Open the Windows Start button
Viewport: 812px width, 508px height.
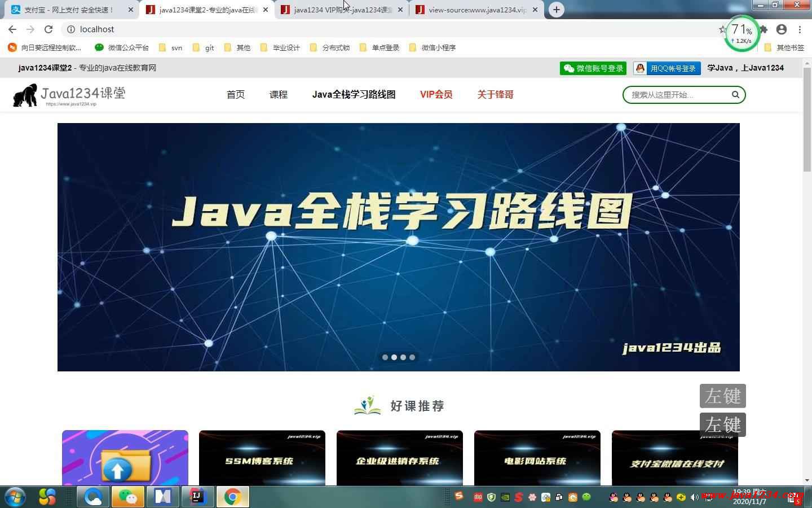(x=15, y=497)
